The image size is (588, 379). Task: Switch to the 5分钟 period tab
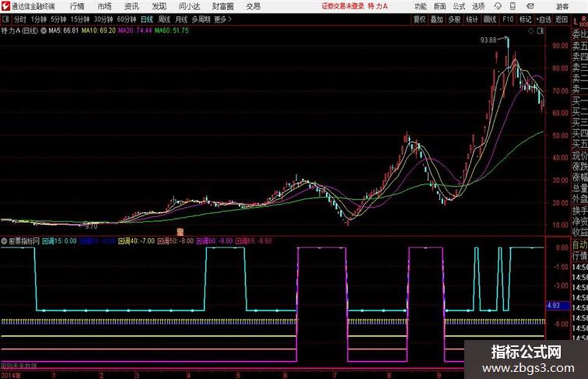(58, 19)
